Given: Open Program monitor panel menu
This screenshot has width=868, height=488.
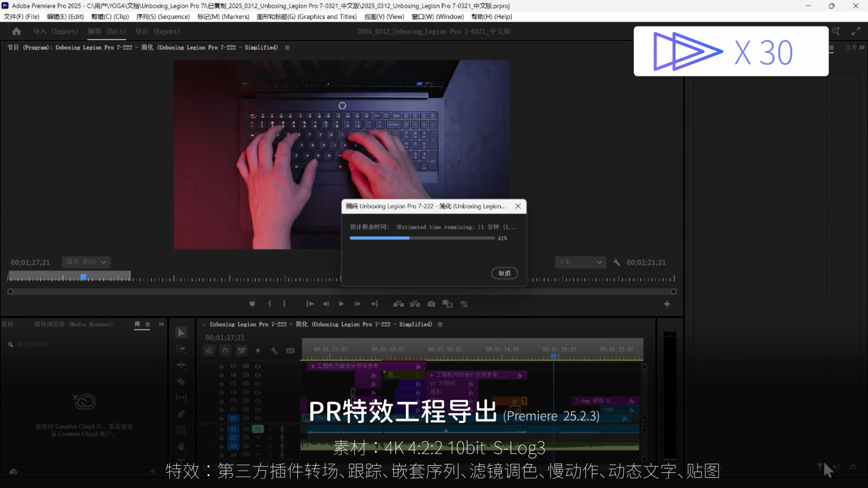Looking at the screenshot, I should 287,48.
